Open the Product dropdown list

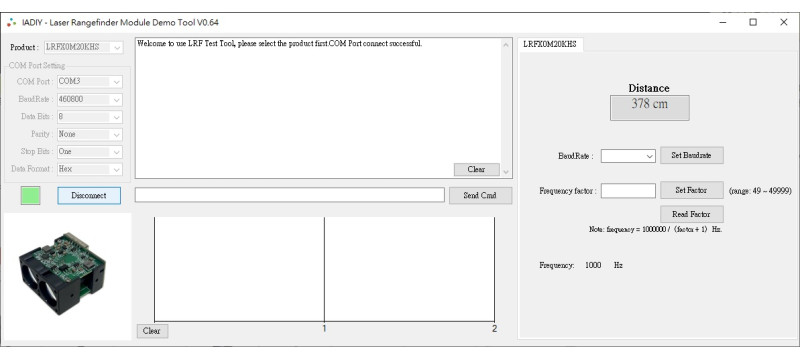tap(84, 47)
